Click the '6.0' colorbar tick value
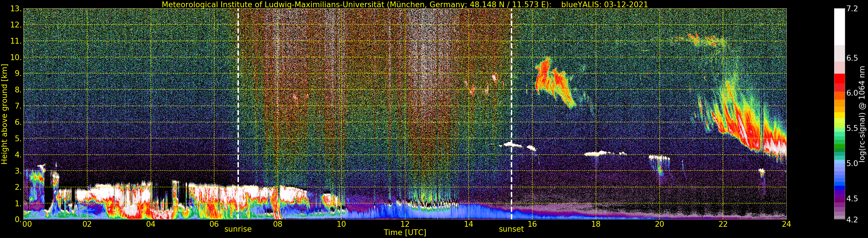This screenshot has width=868, height=238. point(852,93)
